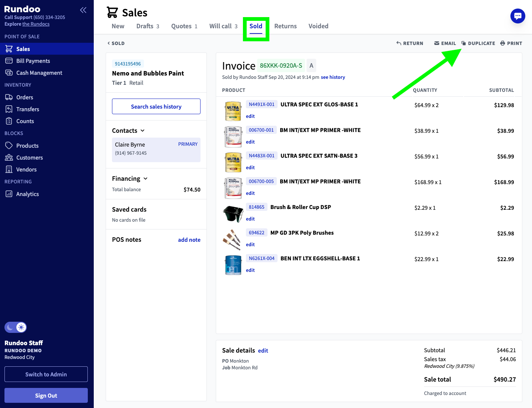Click the Nemo and Bubbles Paint customer name

coord(148,73)
